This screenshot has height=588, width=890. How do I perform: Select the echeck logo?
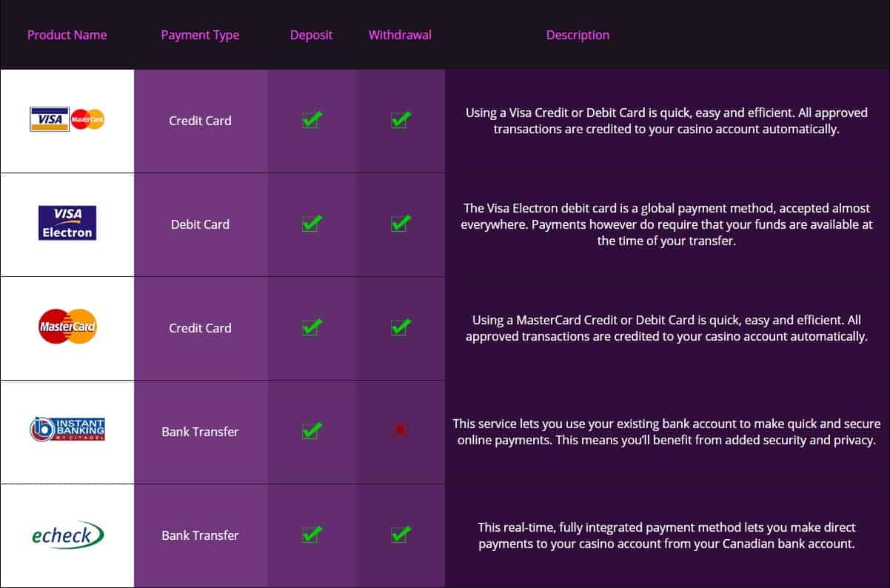pos(67,534)
